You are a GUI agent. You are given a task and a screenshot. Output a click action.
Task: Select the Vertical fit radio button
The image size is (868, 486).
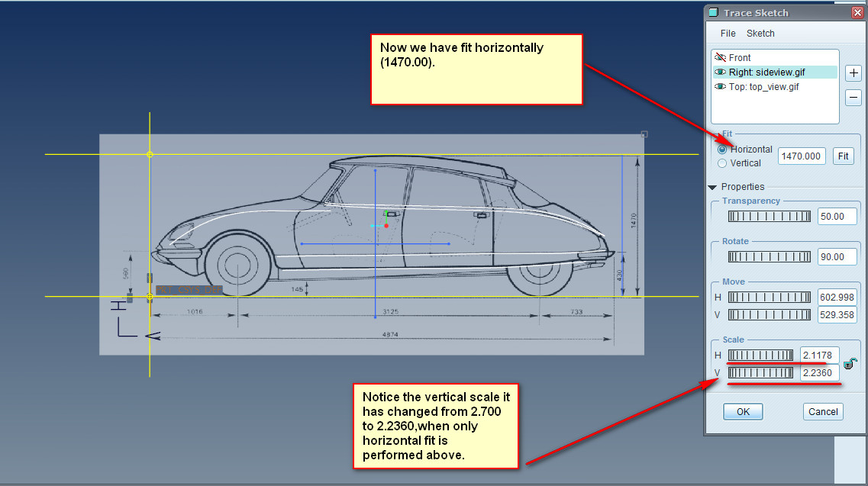click(x=722, y=163)
